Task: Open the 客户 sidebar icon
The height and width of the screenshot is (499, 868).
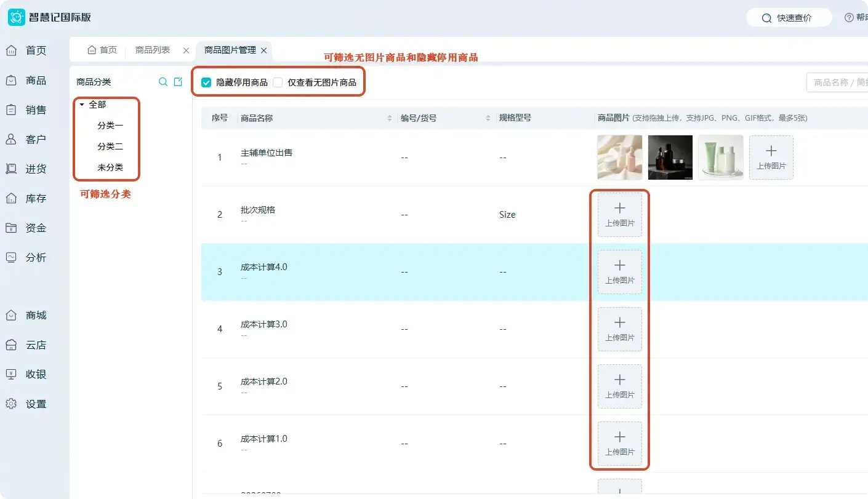Action: tap(11, 140)
